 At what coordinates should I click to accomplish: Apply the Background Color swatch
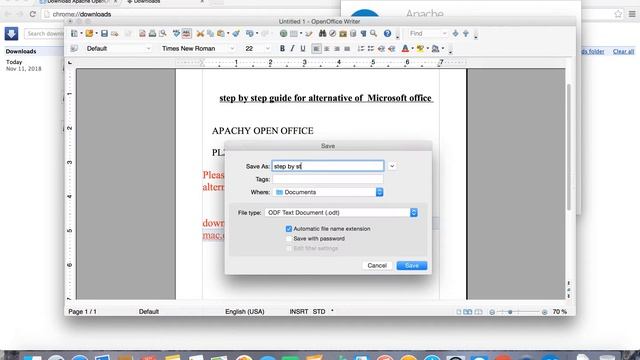[436, 49]
